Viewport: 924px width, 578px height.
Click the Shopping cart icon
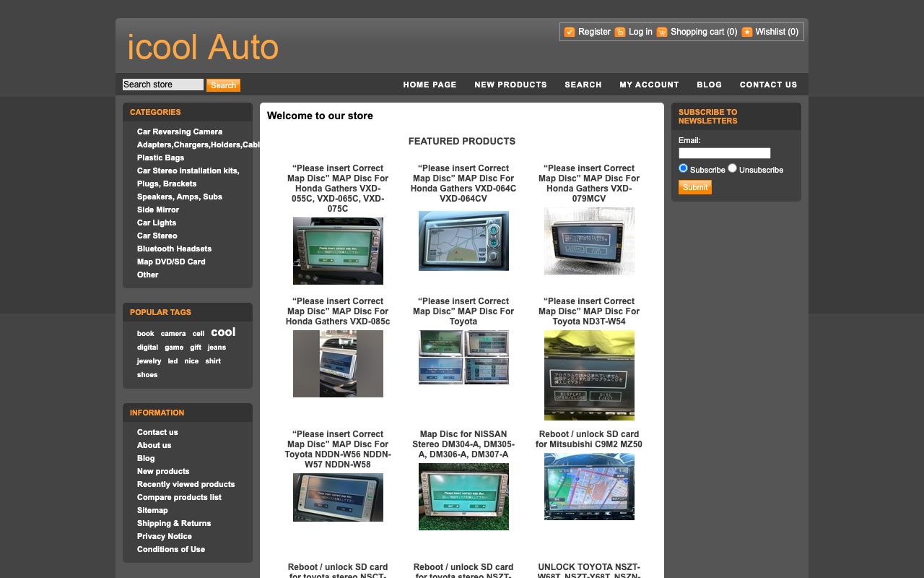[x=662, y=32]
